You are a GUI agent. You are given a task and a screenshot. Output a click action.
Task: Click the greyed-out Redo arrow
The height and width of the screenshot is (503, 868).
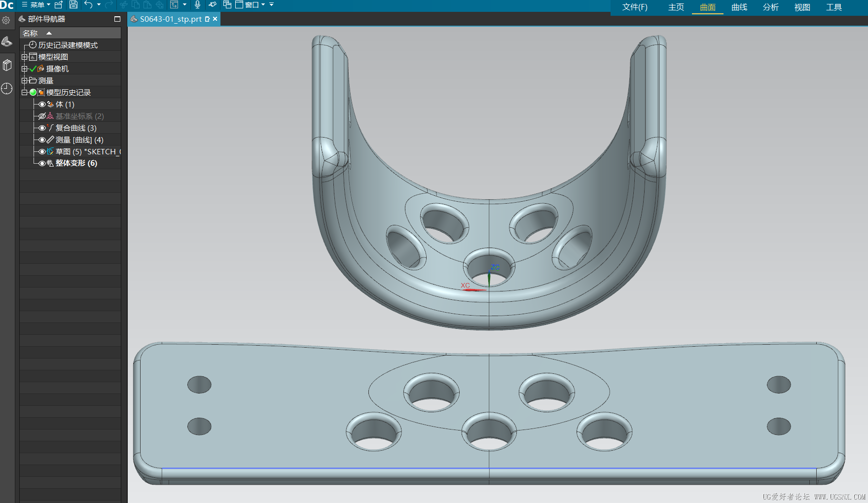tap(109, 5)
